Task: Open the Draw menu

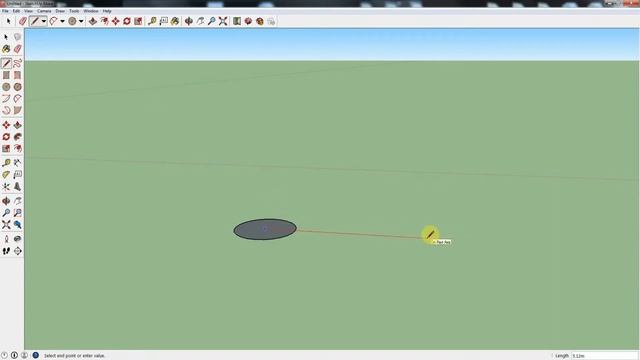Action: (60, 11)
